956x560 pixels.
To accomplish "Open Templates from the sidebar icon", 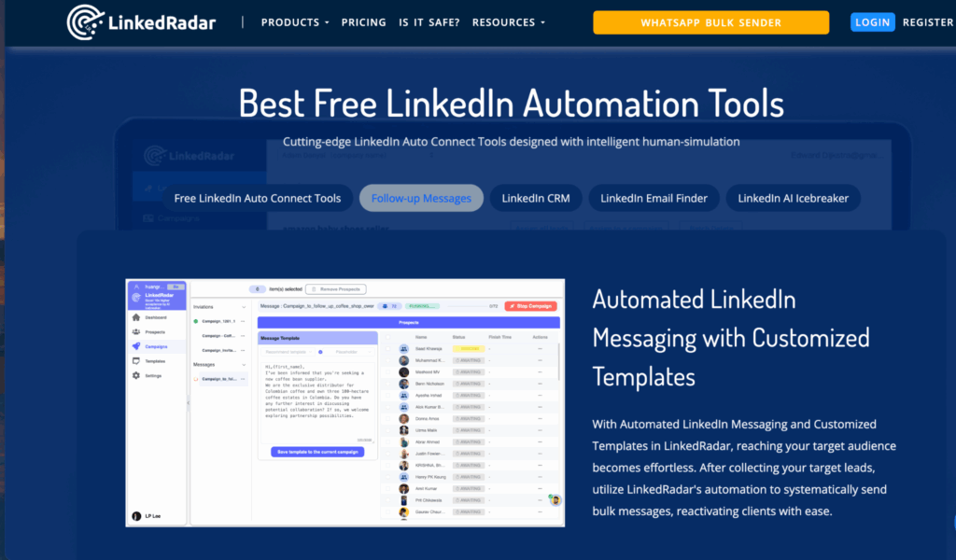I will pyautogui.click(x=137, y=361).
